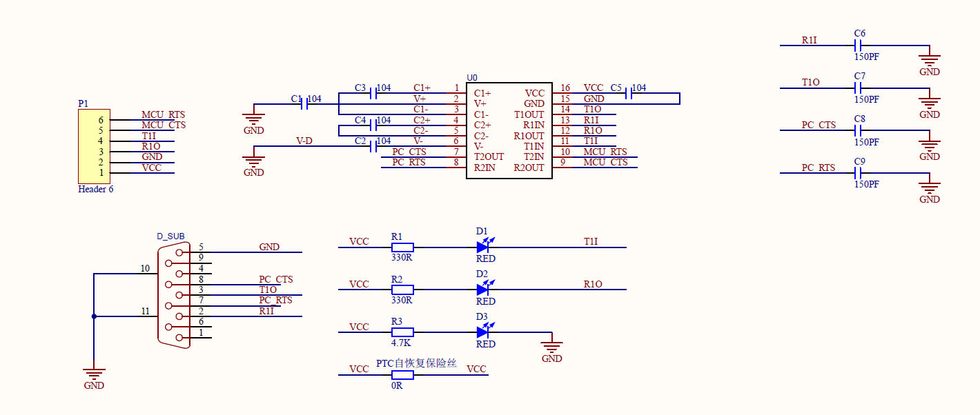The width and height of the screenshot is (980, 415).
Task: Click the 'V-D' net label
Action: pyautogui.click(x=304, y=141)
